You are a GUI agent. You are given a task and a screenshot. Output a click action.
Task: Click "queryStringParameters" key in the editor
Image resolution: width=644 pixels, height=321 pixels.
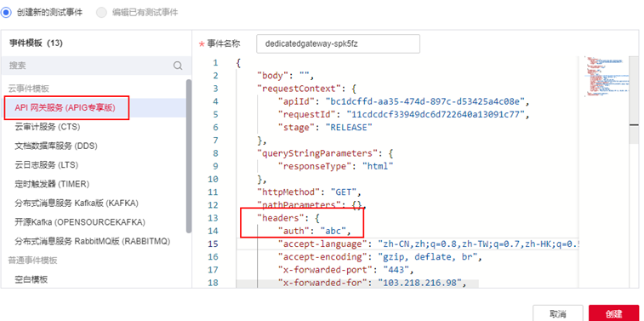click(x=316, y=153)
